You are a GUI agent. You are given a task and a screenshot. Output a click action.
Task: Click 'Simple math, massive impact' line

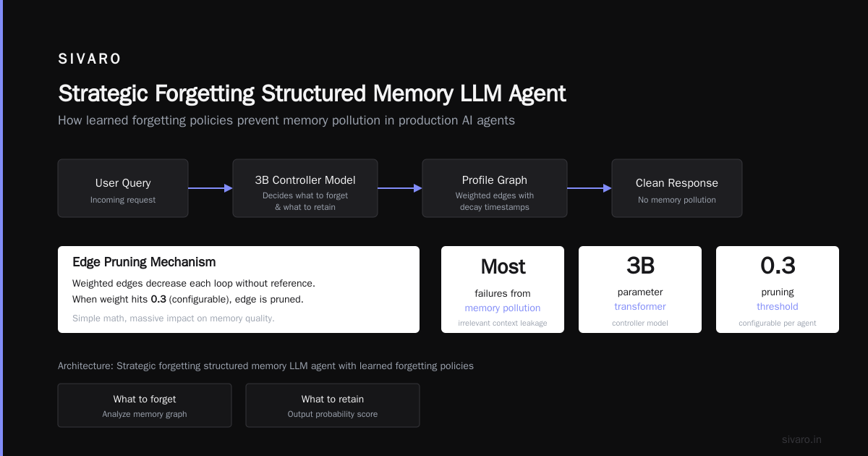[x=174, y=318]
